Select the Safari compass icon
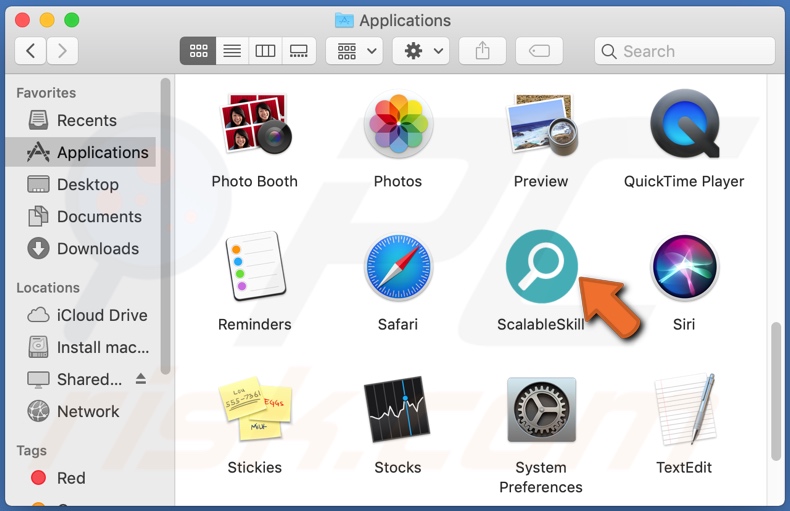The height and width of the screenshot is (511, 790). coord(398,267)
